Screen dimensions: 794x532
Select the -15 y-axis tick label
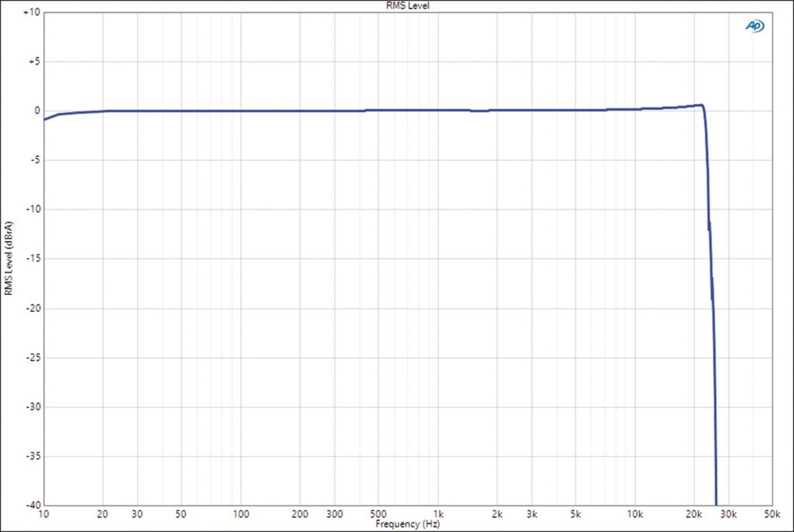(33, 258)
